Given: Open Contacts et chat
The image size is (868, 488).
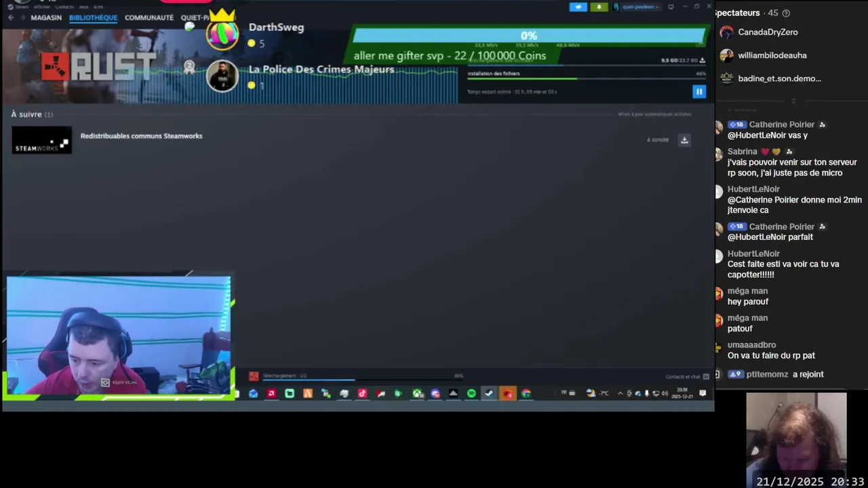Looking at the screenshot, I should 687,377.
